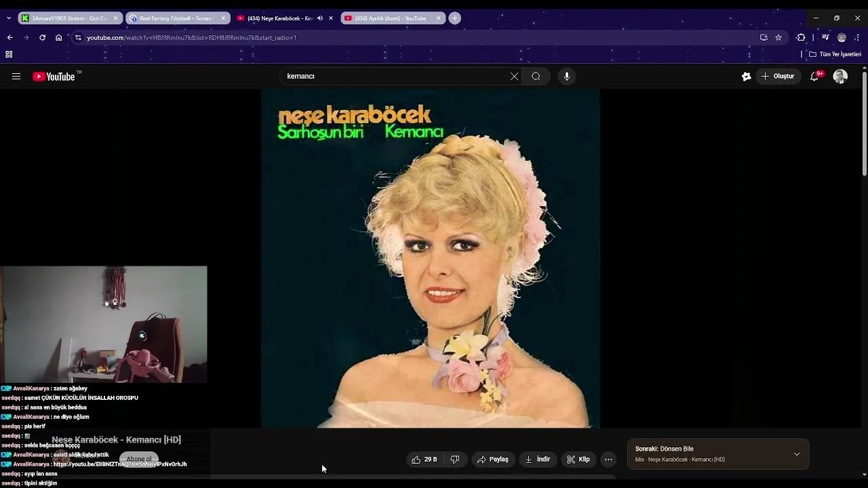Clear the search text with the X icon
The height and width of the screenshot is (488, 868).
tap(514, 77)
